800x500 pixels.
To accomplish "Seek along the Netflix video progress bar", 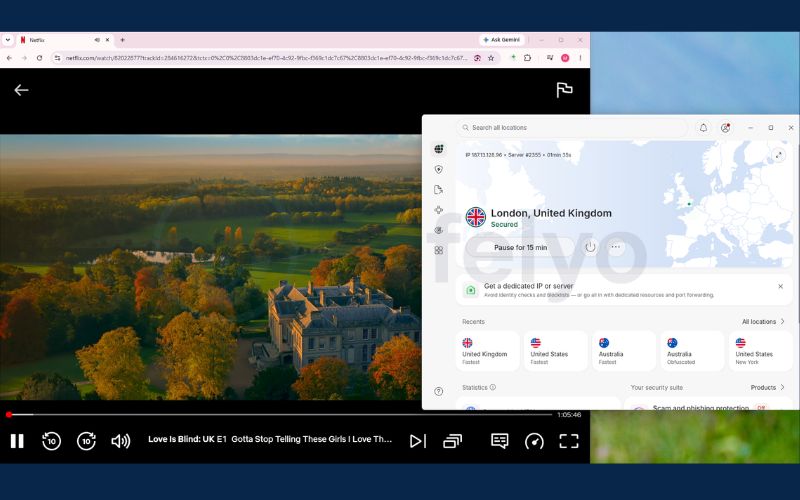I will coord(280,415).
